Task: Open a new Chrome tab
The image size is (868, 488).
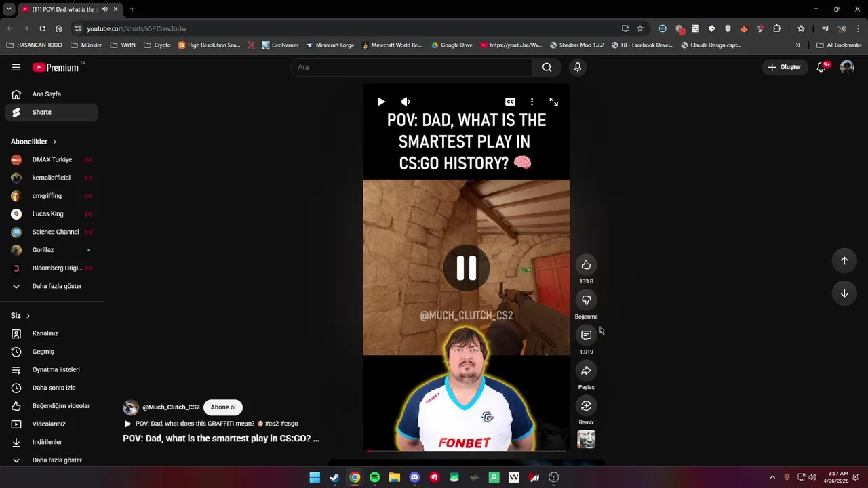Action: (132, 9)
